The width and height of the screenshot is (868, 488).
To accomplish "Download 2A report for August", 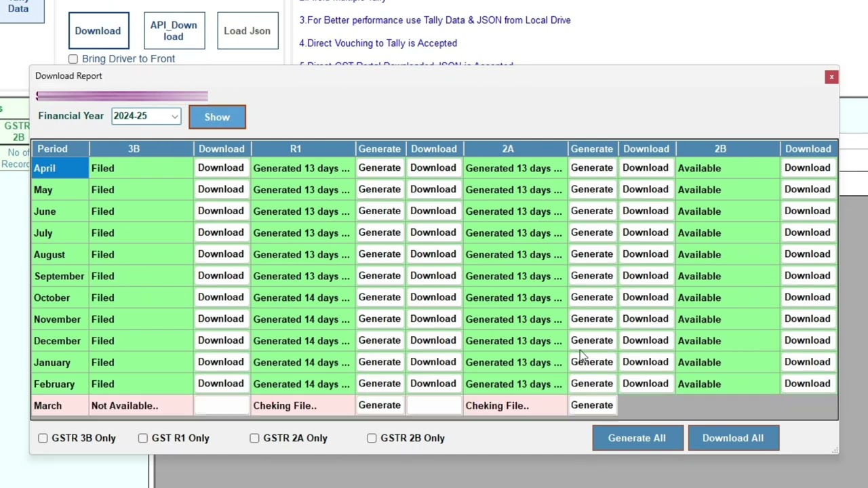I will 646,253.
